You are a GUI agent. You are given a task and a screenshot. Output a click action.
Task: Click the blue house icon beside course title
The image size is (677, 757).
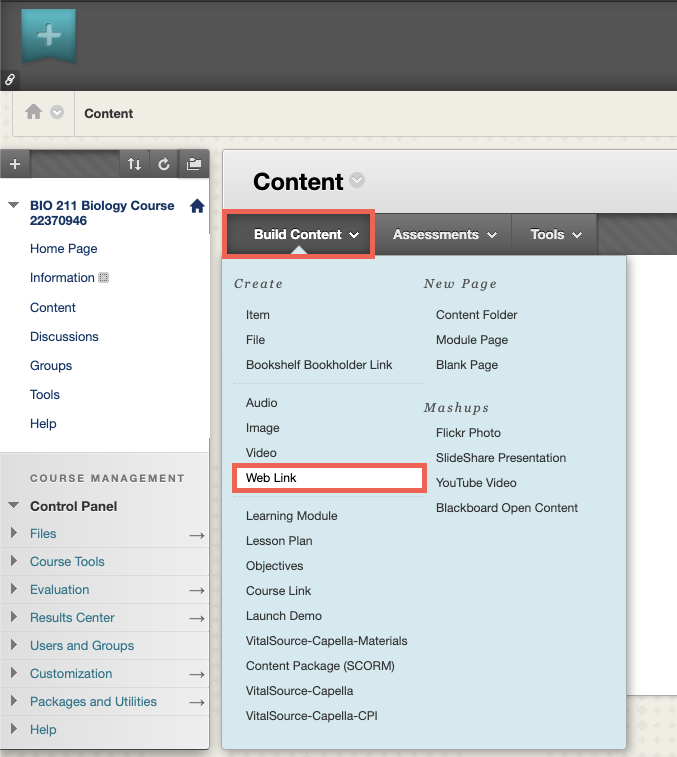[197, 206]
